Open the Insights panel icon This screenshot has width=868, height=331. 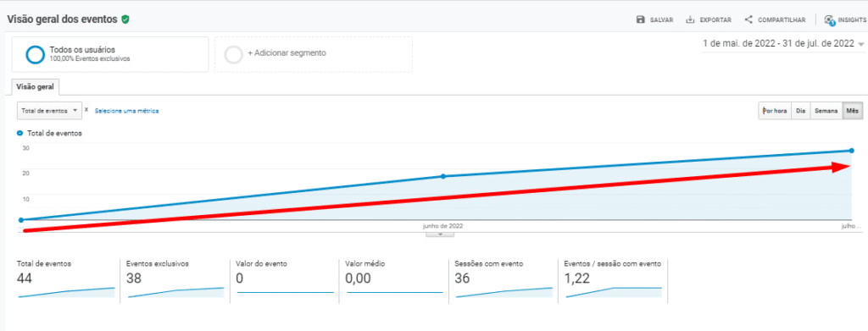click(829, 20)
